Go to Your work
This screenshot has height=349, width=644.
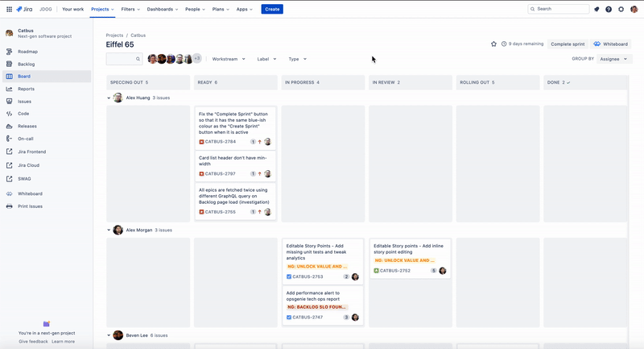[x=72, y=9]
